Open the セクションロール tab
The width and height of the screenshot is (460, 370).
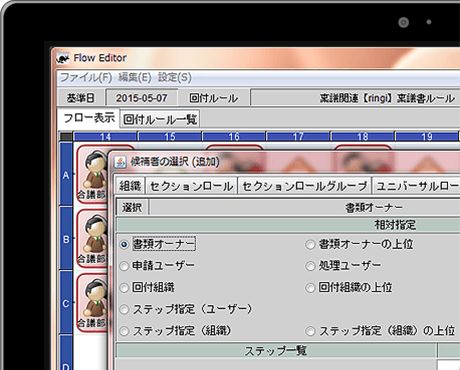coord(191,186)
